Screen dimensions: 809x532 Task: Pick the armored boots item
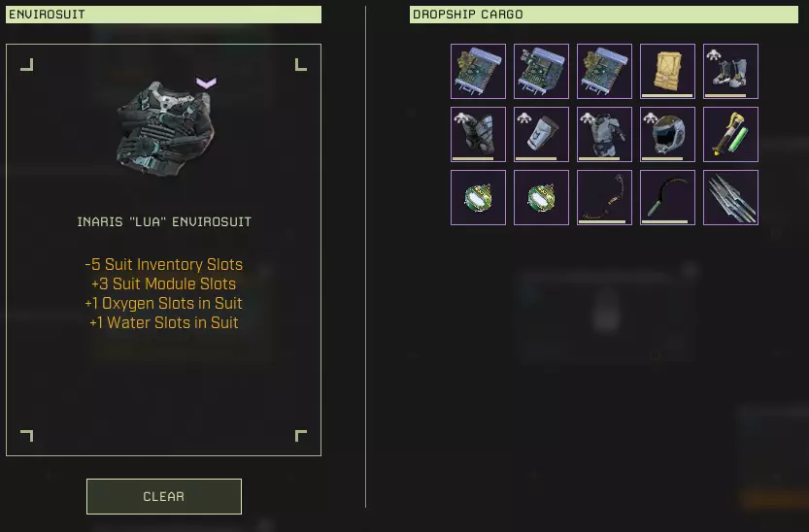[x=730, y=71]
